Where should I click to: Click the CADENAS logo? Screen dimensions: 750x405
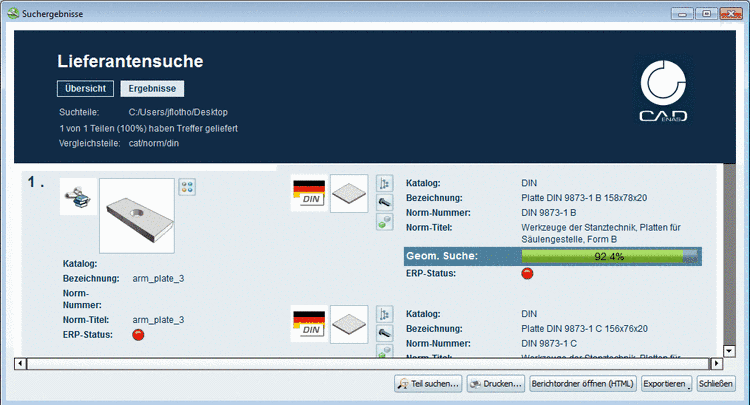pos(663,91)
